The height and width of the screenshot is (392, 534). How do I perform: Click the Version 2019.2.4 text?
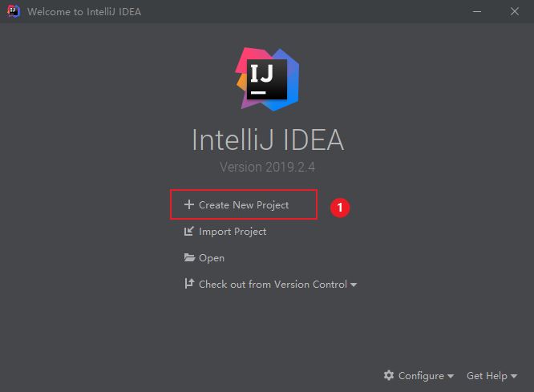click(x=267, y=167)
